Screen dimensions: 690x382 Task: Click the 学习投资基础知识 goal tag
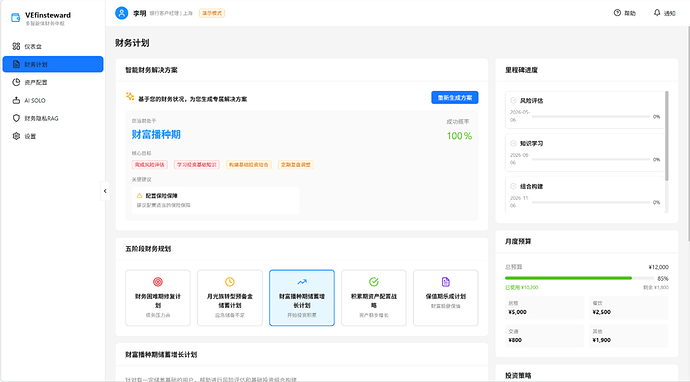(197, 165)
